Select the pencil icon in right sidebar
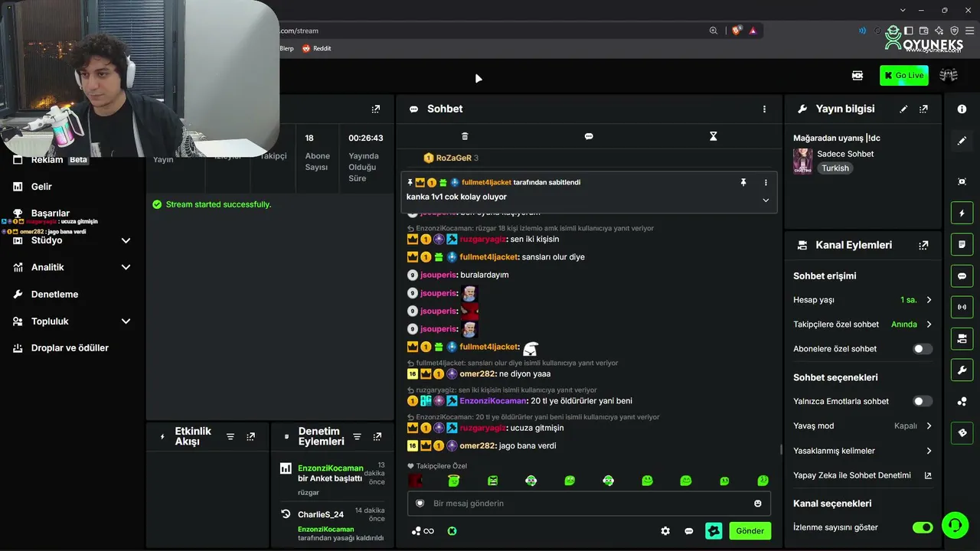The width and height of the screenshot is (980, 551). pyautogui.click(x=962, y=141)
